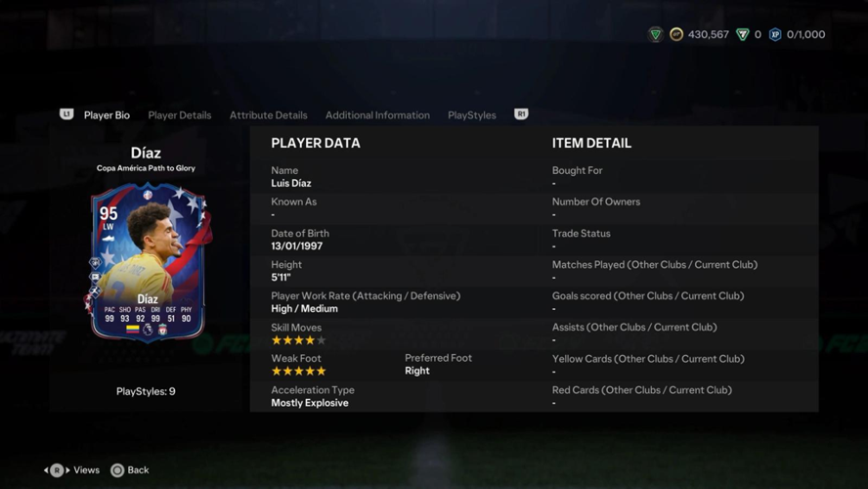
Task: Click the R stick Views icon
Action: 57,470
